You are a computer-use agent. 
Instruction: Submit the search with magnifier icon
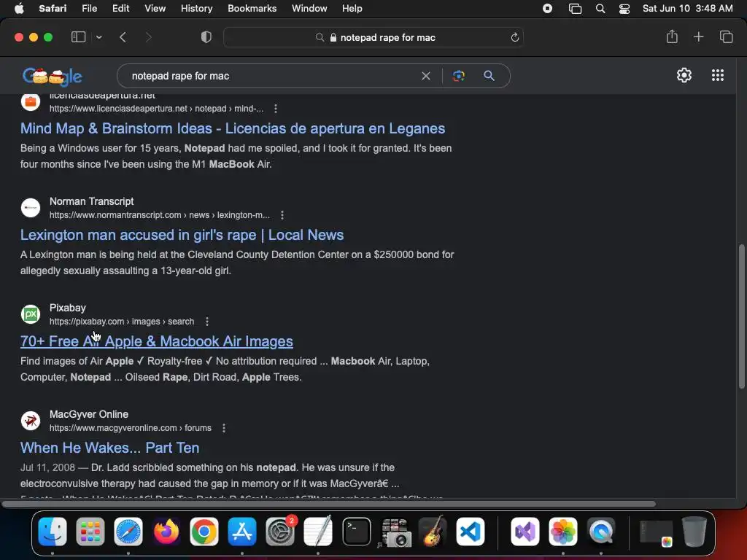[489, 76]
